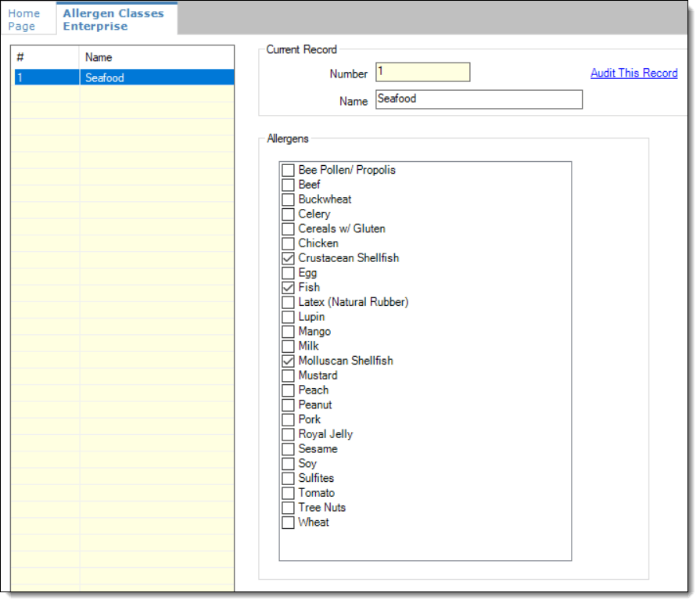Enable the Milk checkbox

[x=288, y=347]
